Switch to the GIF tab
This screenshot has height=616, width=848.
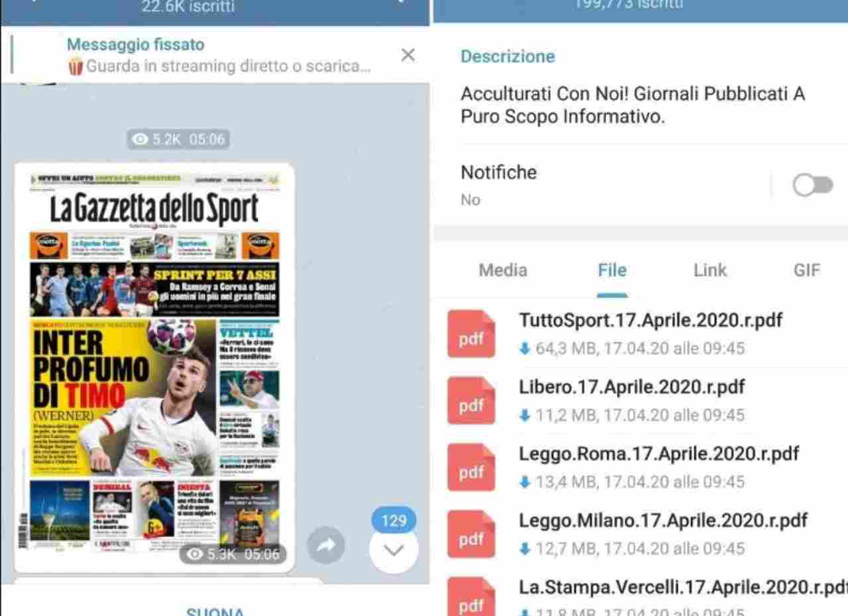pyautogui.click(x=807, y=270)
